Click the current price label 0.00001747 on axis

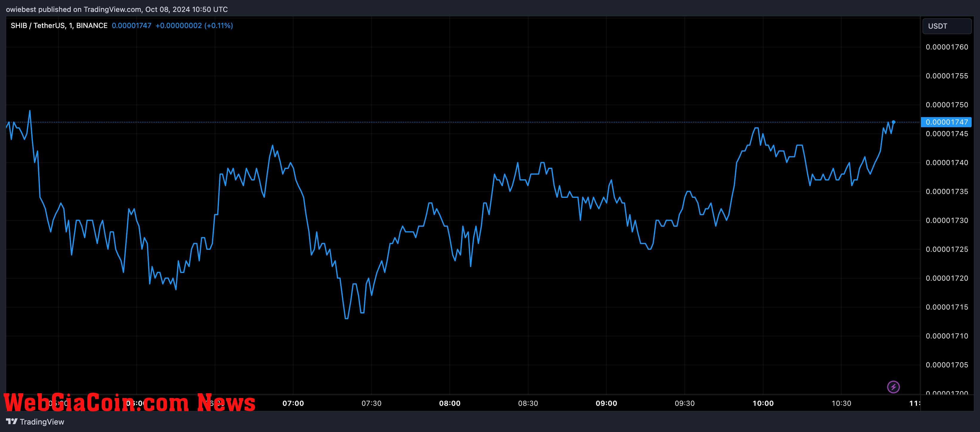click(946, 122)
